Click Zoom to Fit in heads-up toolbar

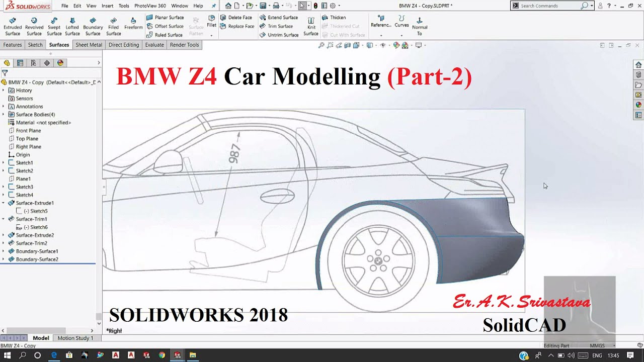coord(321,45)
